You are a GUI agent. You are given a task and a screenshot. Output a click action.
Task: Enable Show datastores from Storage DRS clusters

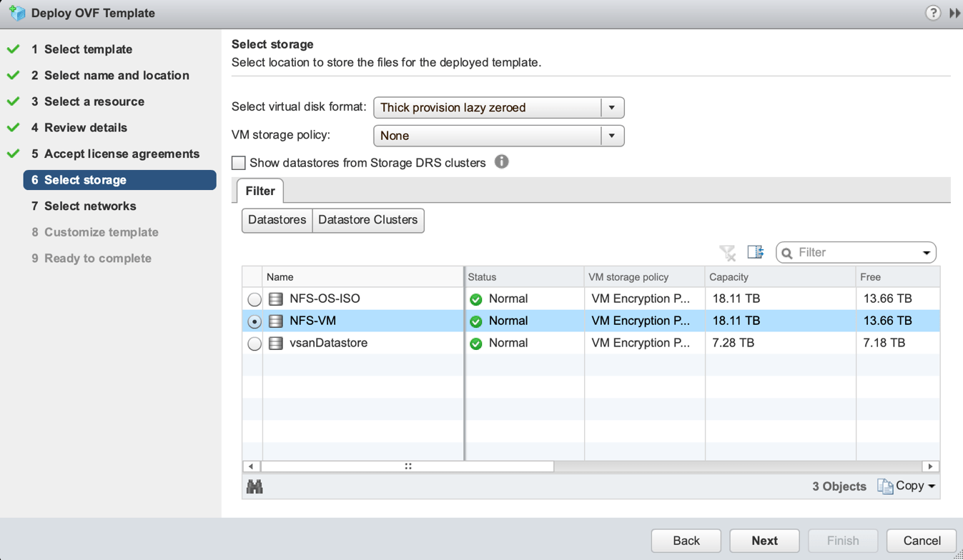click(x=239, y=163)
